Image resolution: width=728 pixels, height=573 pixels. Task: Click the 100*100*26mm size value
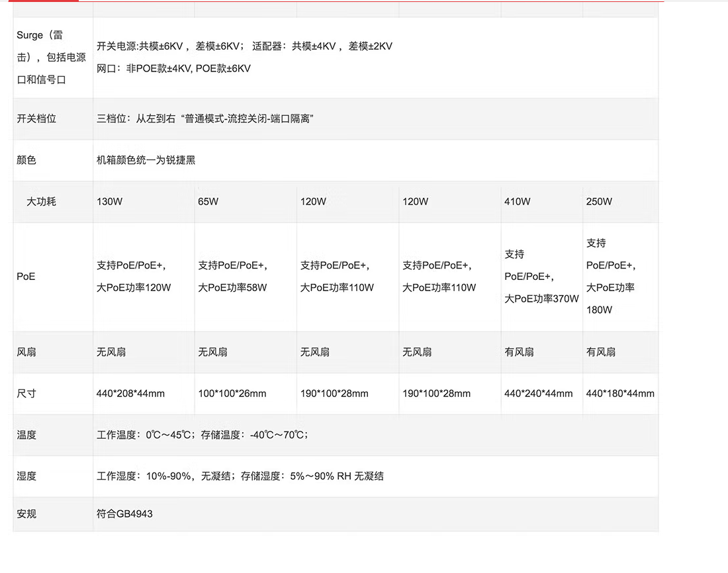pyautogui.click(x=232, y=394)
